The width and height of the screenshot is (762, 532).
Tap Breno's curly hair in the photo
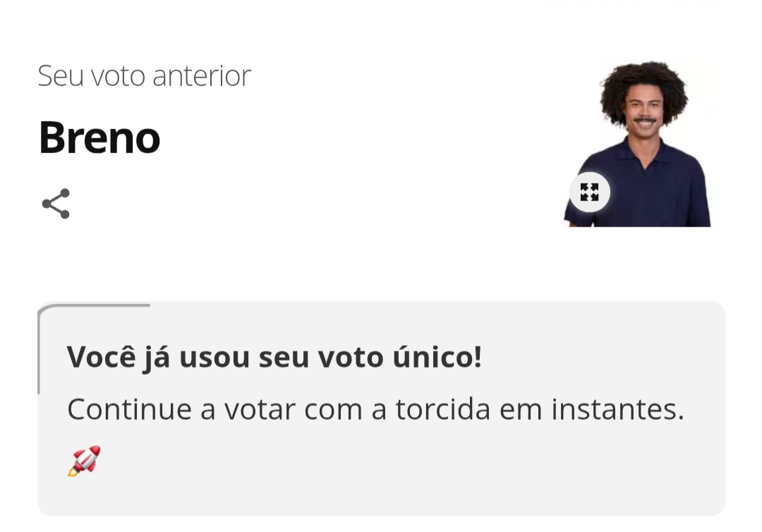click(643, 79)
